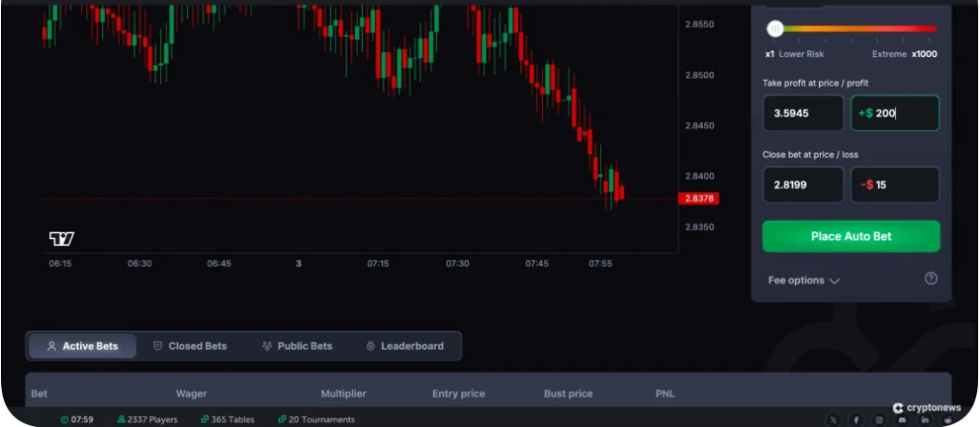The image size is (980, 427).
Task: Click the Close bet at price / loss label
Action: 810,154
